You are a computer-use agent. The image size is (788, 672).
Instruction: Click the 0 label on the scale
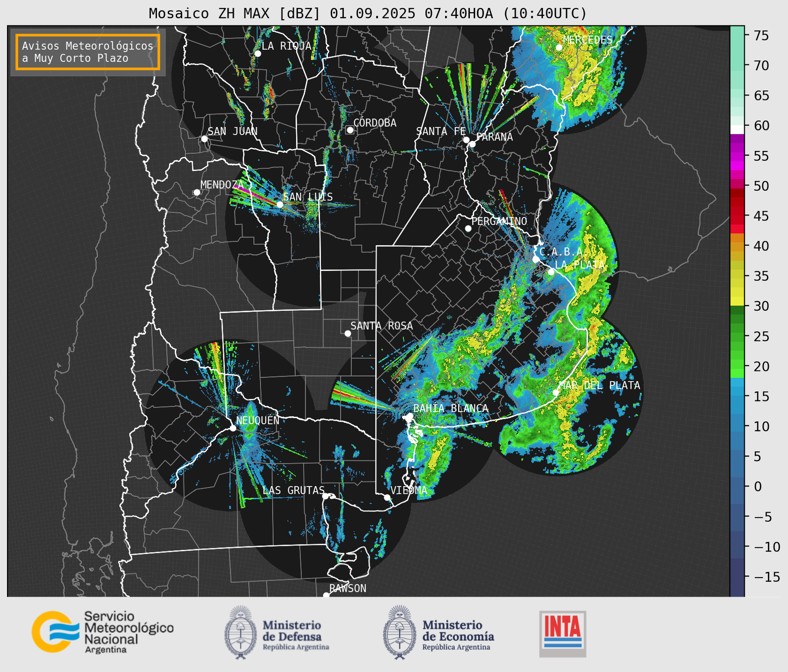[758, 486]
